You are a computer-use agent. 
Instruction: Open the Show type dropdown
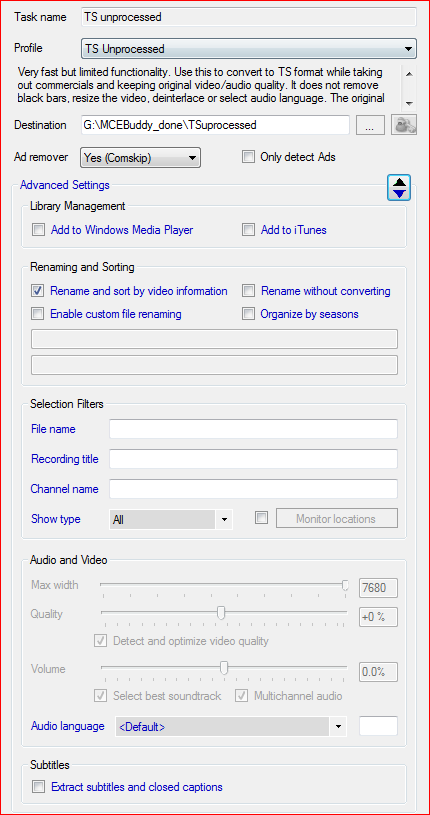point(171,519)
